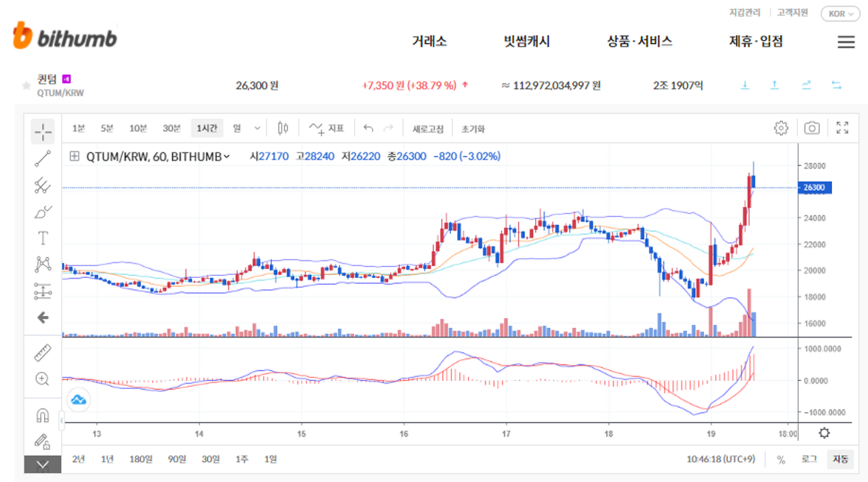Select the trend line drawing tool
This screenshot has height=482, width=868.
pos(43,159)
